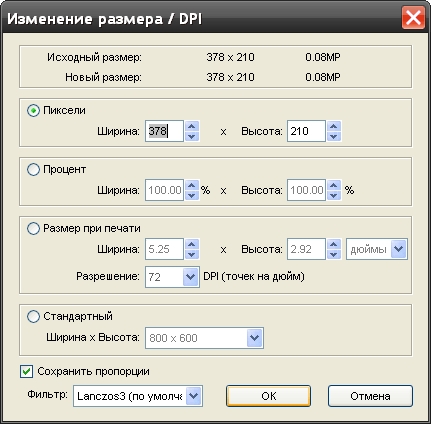Decrease pixel height with the down arrow
Screen dimensions: 431x424
click(334, 136)
